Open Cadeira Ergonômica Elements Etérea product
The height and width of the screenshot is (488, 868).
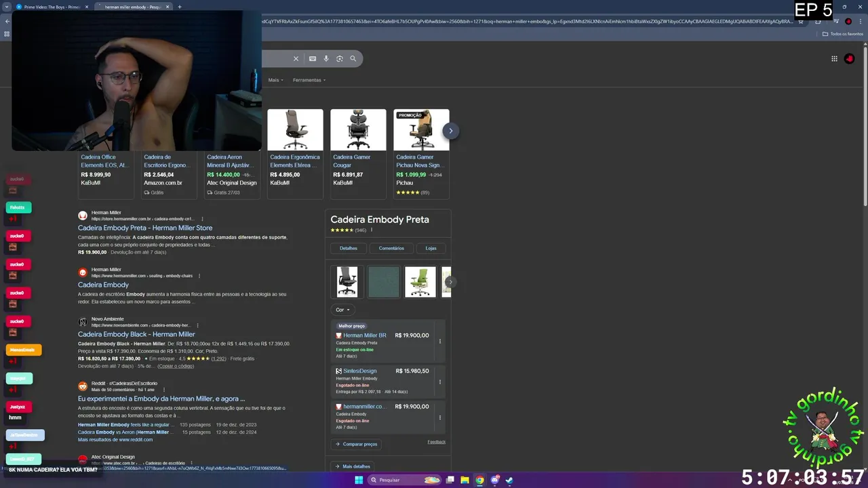coord(295,161)
